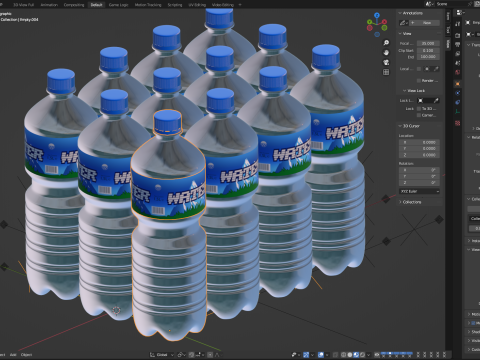Screen dimensions: 480x360
Task: Click the Clip Start value field
Action: point(428,50)
